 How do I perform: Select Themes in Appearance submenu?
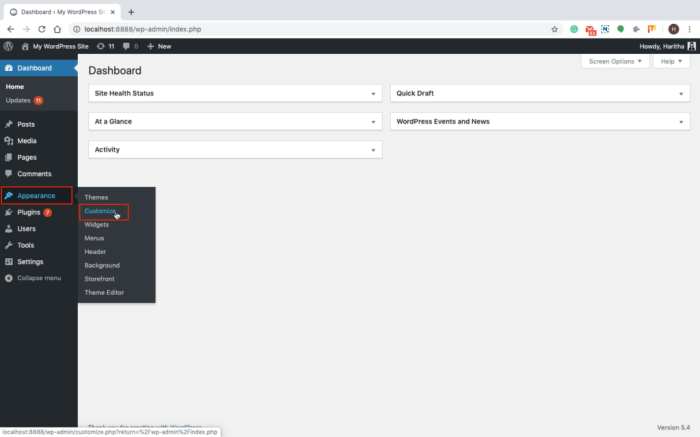click(x=96, y=197)
